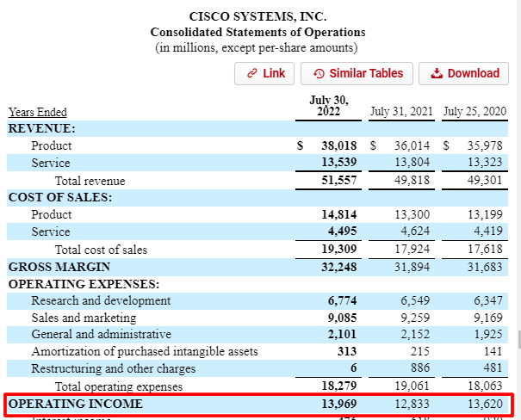
Task: Select Restructuring and other charges row
Action: tap(114, 368)
